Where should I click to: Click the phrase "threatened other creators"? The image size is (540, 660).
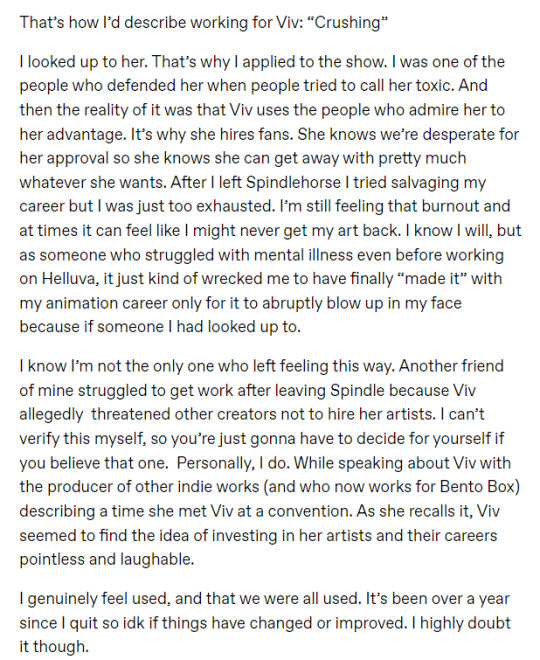click(x=184, y=415)
